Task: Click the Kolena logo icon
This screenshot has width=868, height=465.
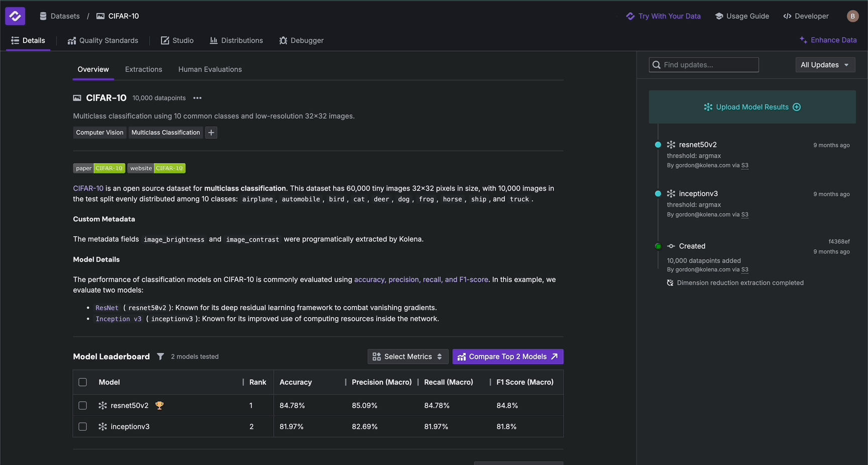Action: click(15, 16)
